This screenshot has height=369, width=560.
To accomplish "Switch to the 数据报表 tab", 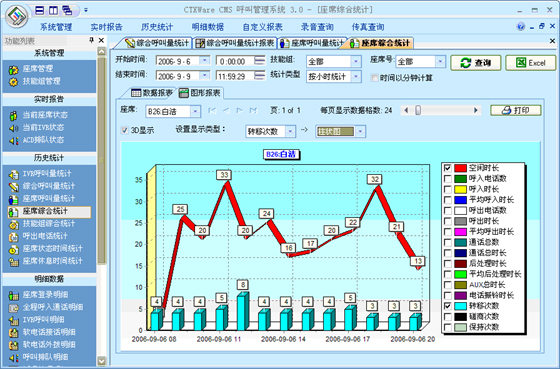I will 152,93.
